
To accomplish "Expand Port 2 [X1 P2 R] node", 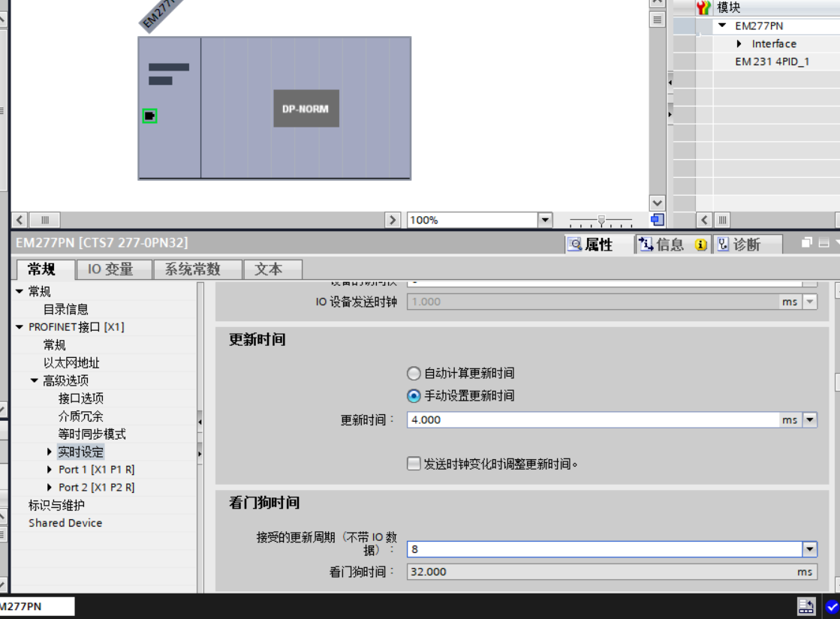I will 50,487.
